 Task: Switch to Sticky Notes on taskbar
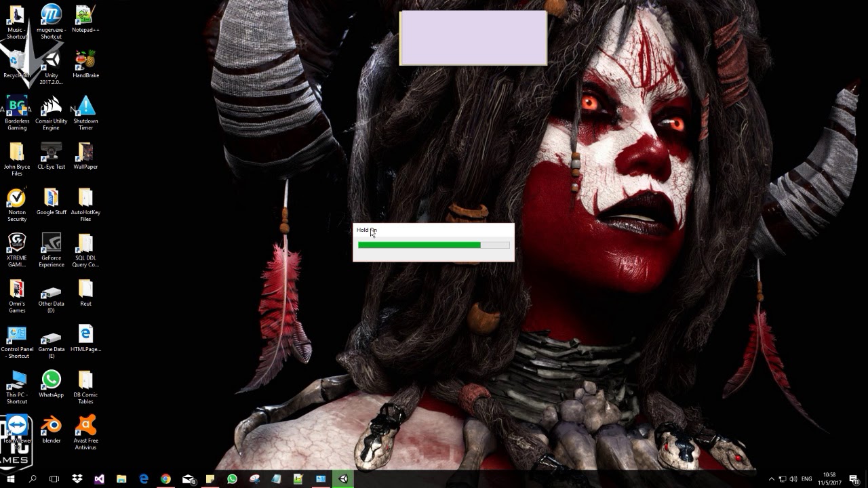[210, 479]
